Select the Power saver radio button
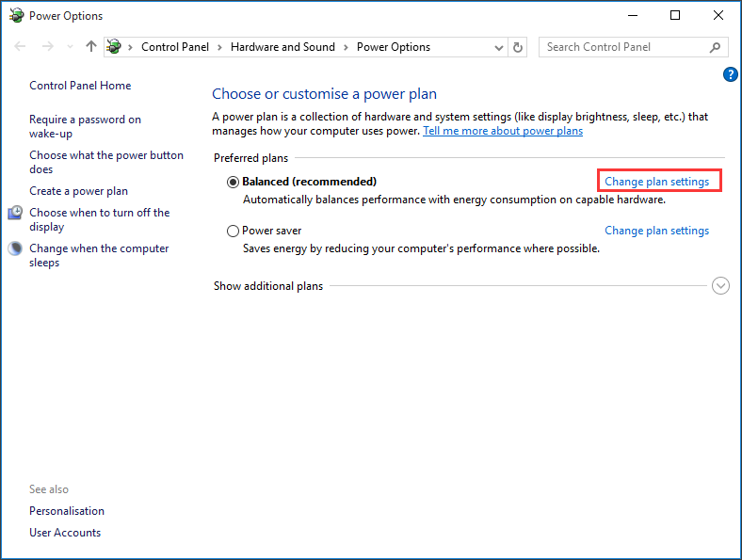This screenshot has height=560, width=742. pos(233,231)
